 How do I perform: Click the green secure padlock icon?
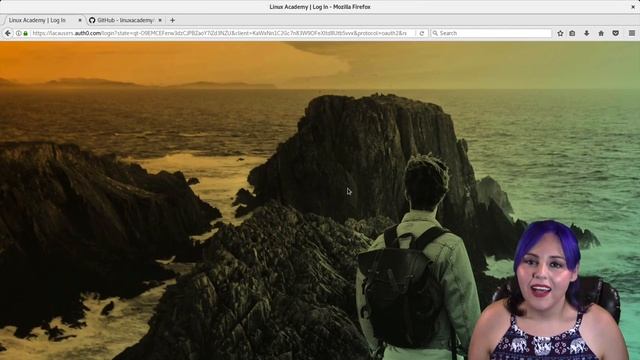[25, 33]
